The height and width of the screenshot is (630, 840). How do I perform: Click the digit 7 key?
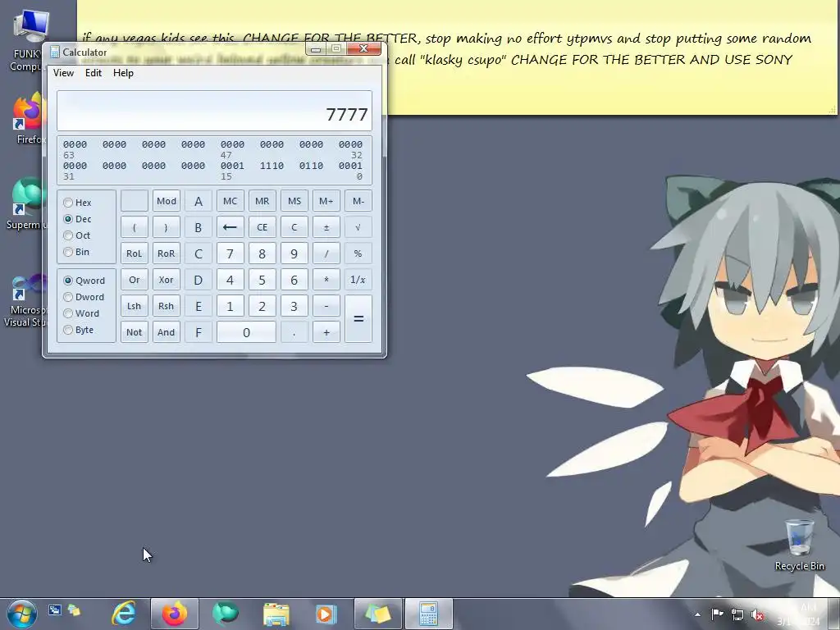point(230,253)
